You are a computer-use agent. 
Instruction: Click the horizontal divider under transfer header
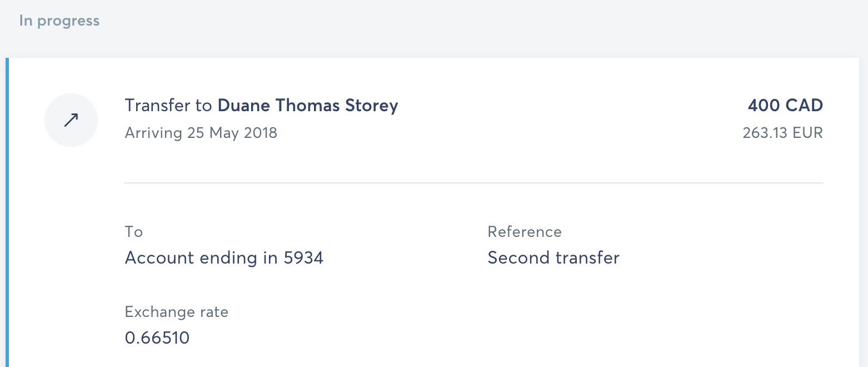point(473,182)
